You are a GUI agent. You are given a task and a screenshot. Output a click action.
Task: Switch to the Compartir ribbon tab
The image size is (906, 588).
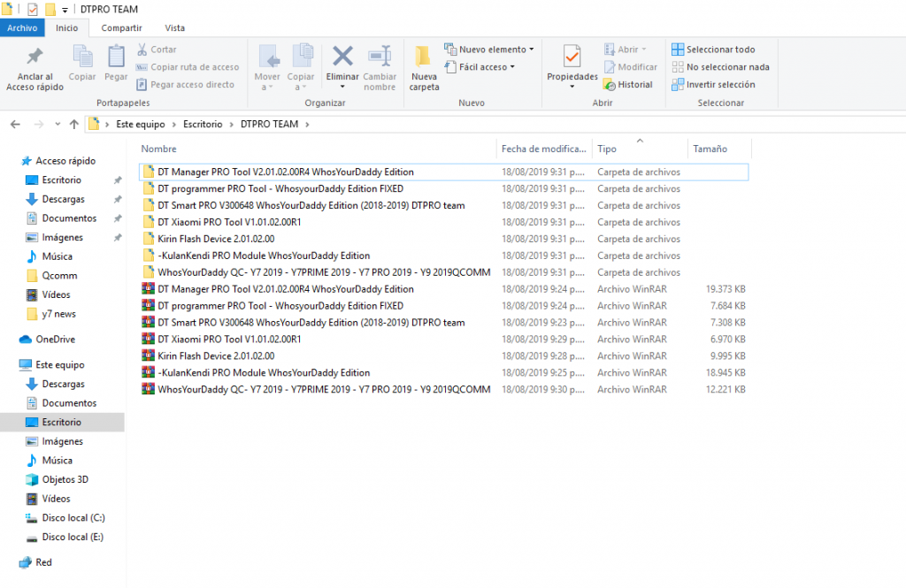121,27
